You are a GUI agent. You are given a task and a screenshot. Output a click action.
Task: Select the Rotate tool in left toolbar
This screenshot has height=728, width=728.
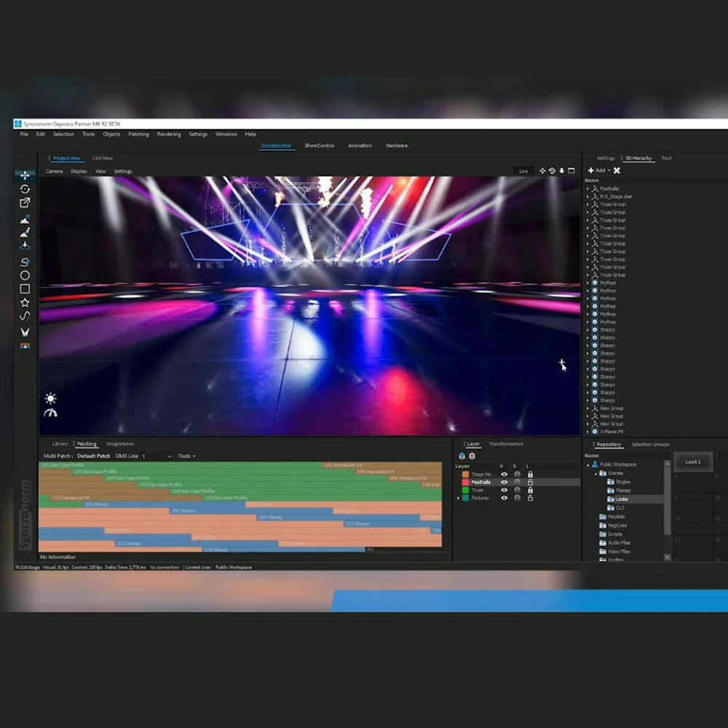[x=25, y=189]
